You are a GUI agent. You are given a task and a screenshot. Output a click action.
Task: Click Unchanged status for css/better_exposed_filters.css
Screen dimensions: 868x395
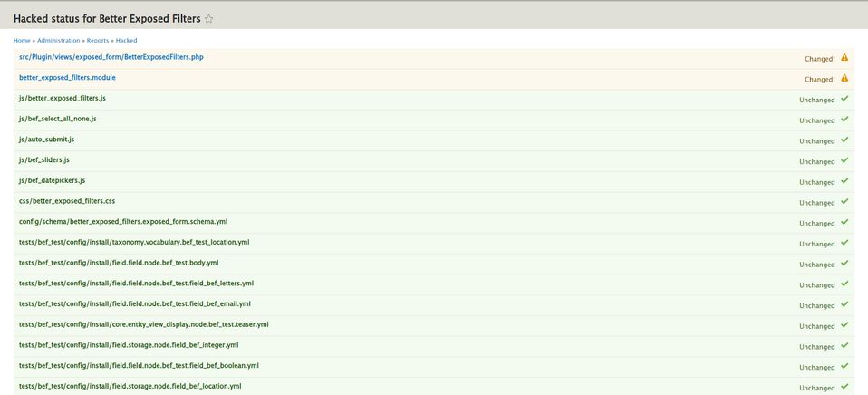817,203
